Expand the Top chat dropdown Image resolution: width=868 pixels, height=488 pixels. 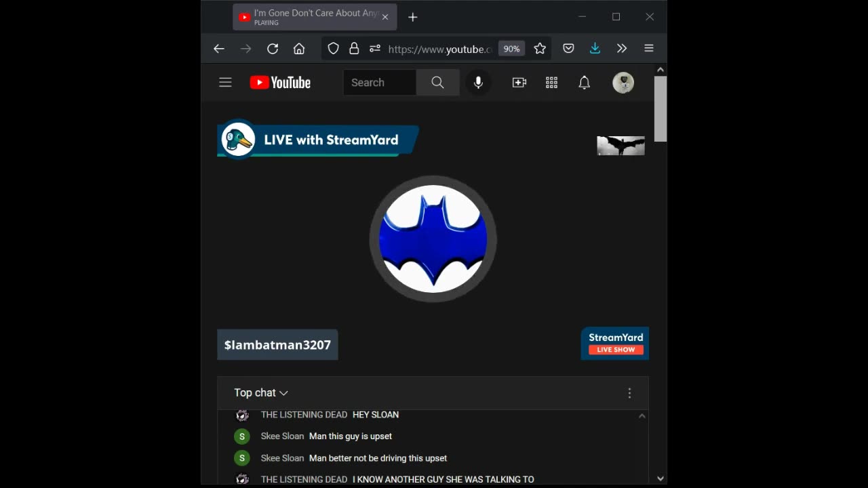(261, 393)
